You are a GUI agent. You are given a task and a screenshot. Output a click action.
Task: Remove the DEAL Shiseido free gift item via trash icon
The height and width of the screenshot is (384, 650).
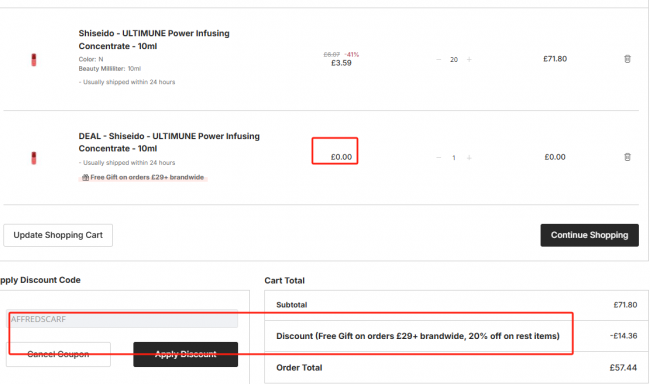point(627,157)
